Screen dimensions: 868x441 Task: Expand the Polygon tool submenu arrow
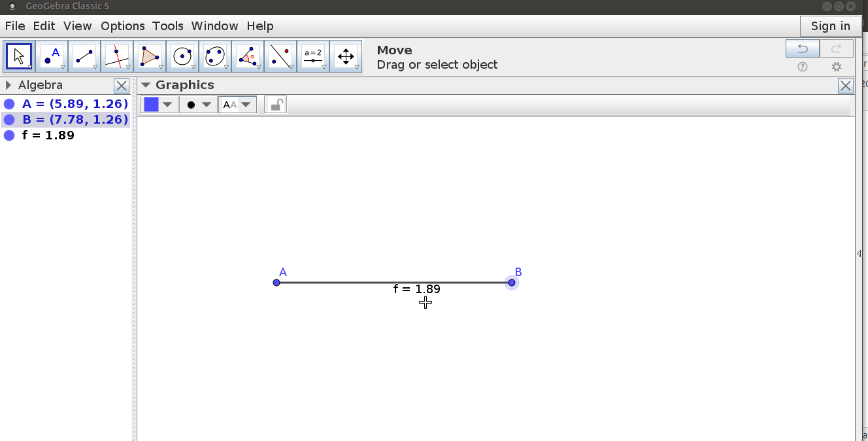[x=161, y=67]
